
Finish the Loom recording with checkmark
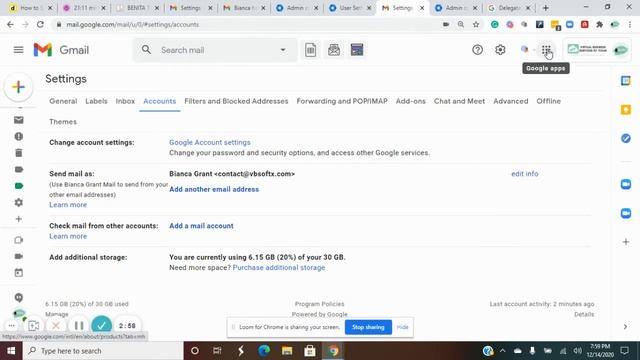[x=102, y=325]
